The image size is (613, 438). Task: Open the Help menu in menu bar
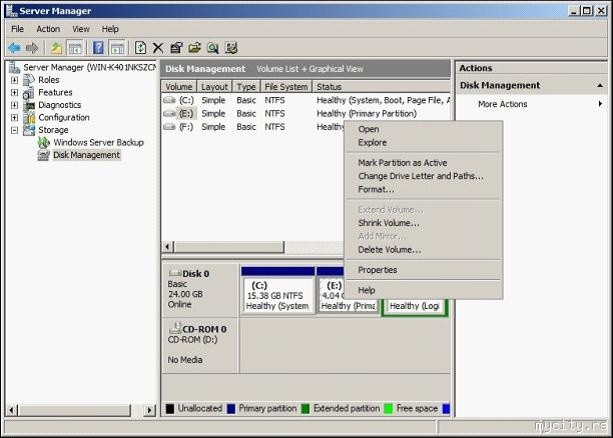coord(110,29)
